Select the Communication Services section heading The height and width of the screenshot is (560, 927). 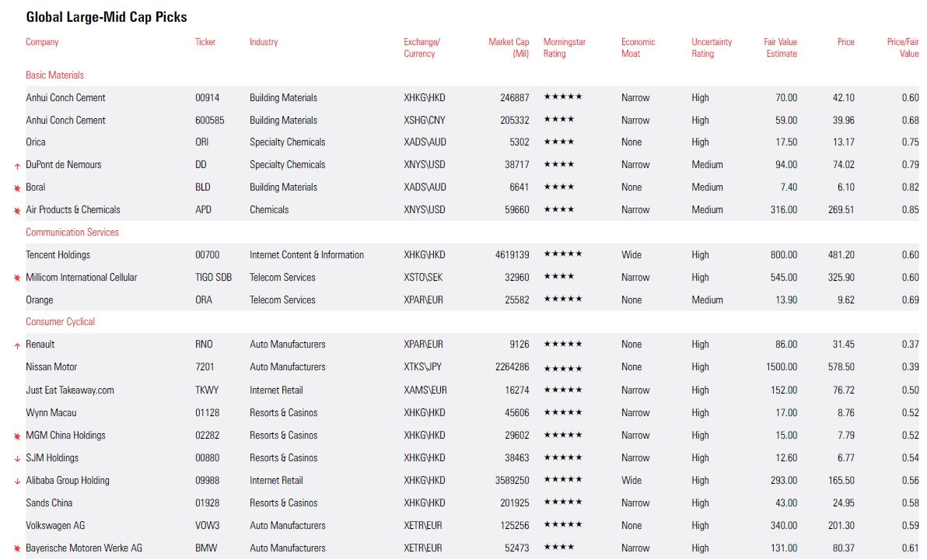72,233
